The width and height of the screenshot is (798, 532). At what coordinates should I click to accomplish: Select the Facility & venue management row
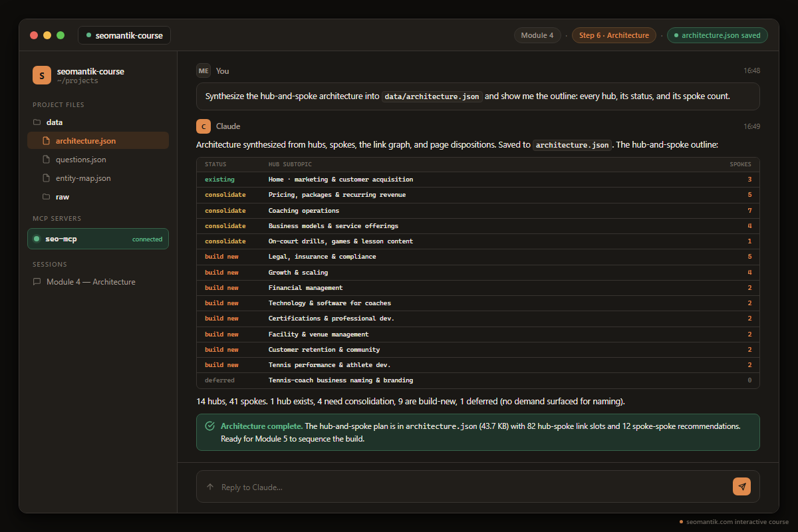[477, 334]
